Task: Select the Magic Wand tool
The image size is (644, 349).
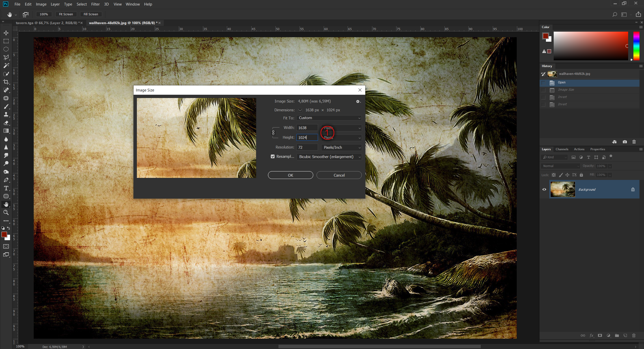Action: [6, 66]
